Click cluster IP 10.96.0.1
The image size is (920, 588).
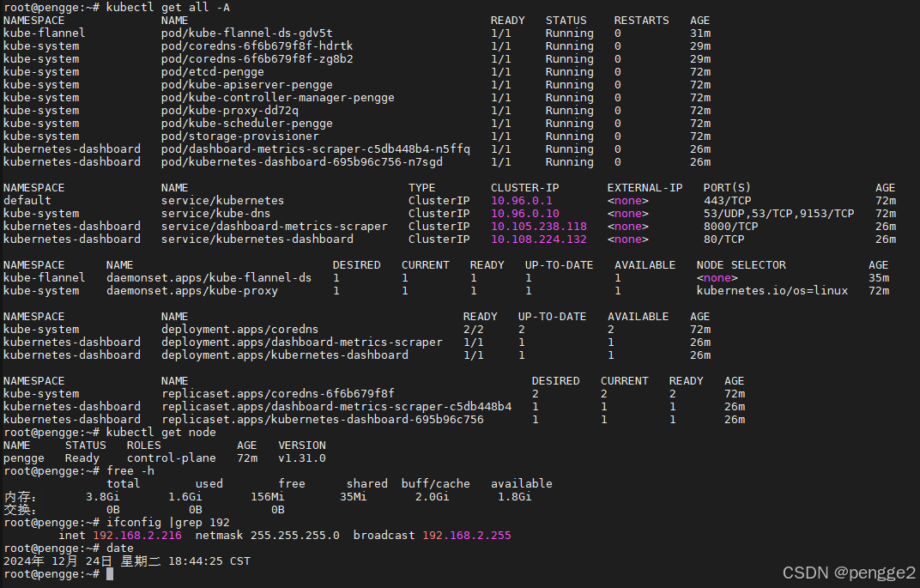coord(522,201)
